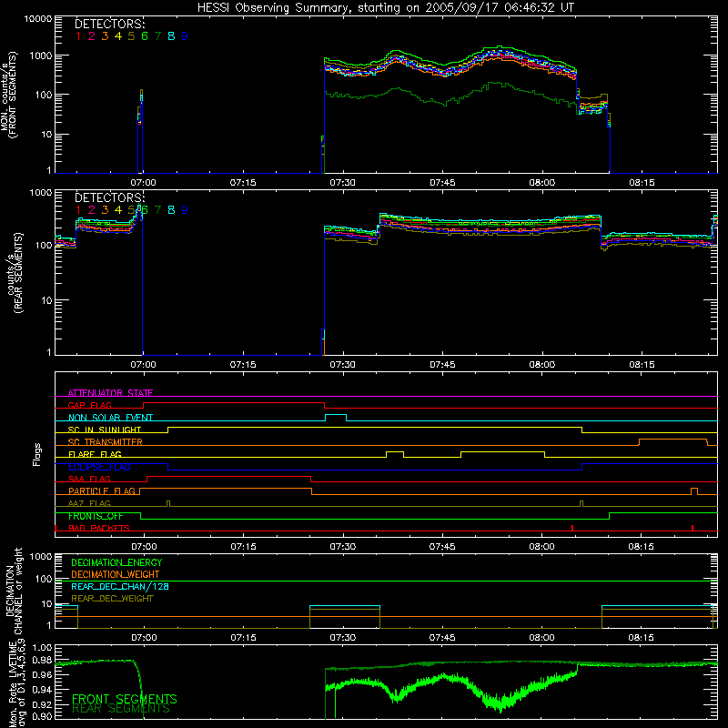Screen dimensions: 728x728
Task: Click the DETECTORS: legend in the rear segments panel
Action: point(110,197)
